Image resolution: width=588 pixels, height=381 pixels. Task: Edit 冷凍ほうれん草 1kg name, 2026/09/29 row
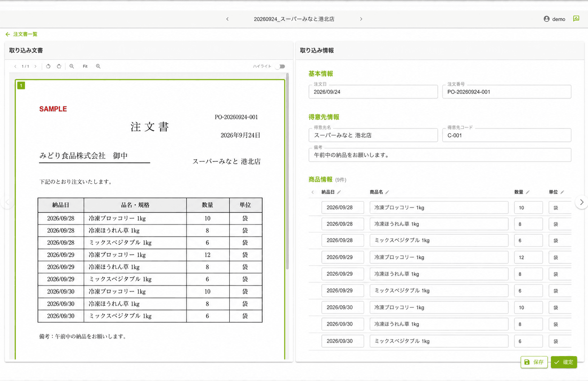pyautogui.click(x=439, y=274)
